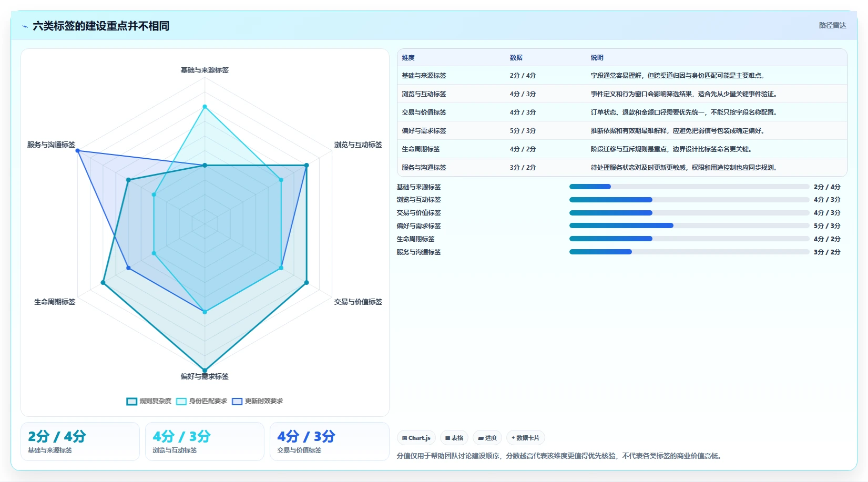Click the radar axis label 生命周期标签
Screen dimensions: 868x482
[x=55, y=302]
